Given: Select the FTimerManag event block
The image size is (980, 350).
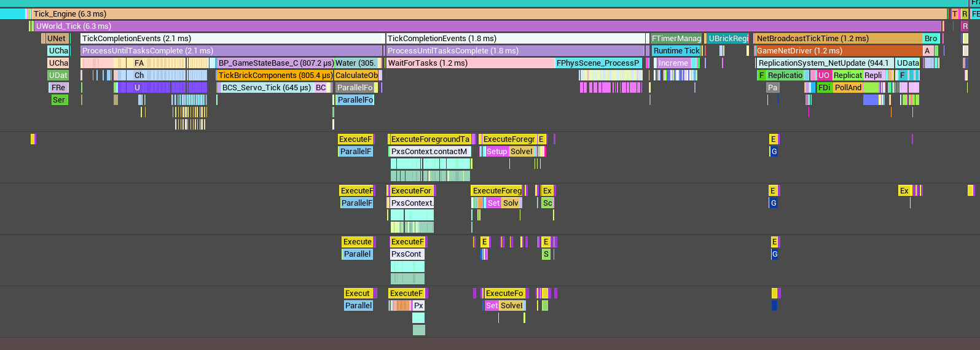Looking at the screenshot, I should coord(676,39).
